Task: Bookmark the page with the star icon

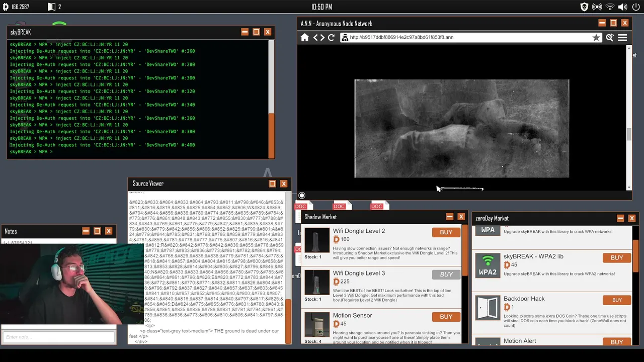Action: (x=596, y=38)
